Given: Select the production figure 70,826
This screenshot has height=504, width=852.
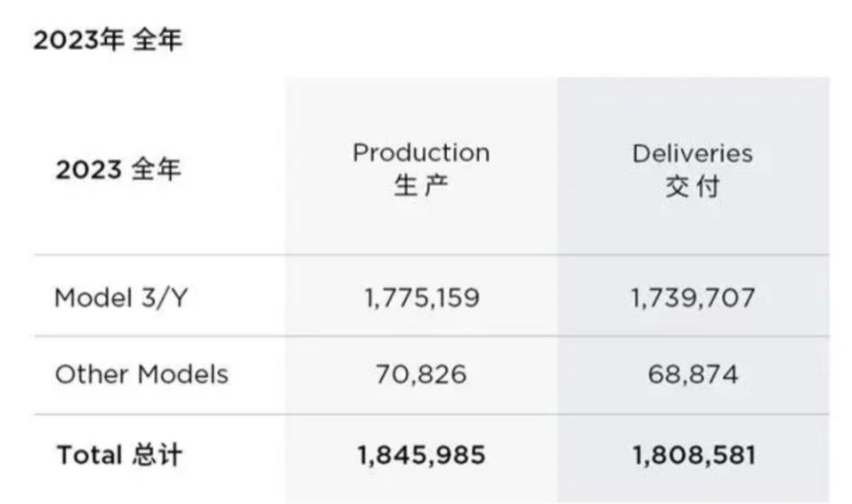Looking at the screenshot, I should (421, 374).
